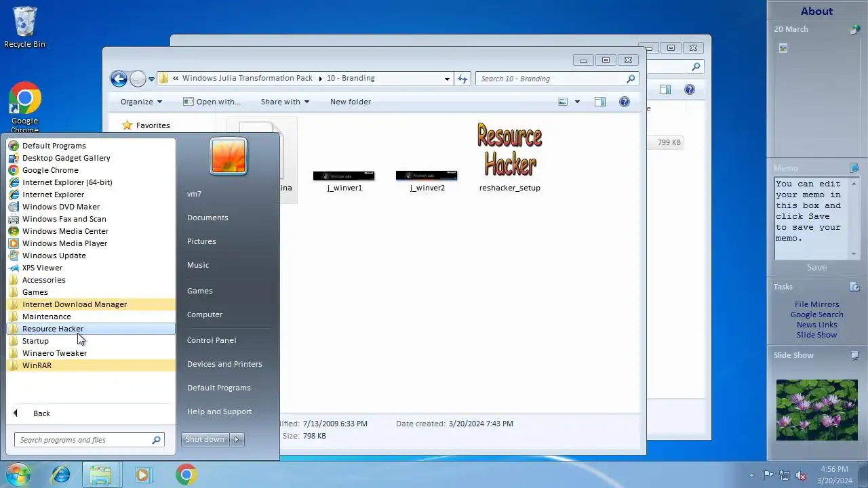Open Media Player taskbar icon
The height and width of the screenshot is (488, 868).
(x=142, y=475)
